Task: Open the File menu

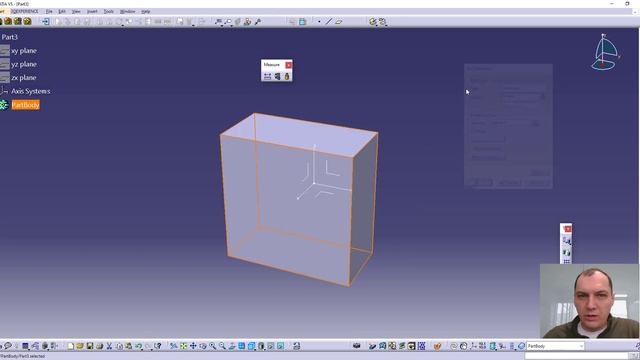Action: point(49,11)
